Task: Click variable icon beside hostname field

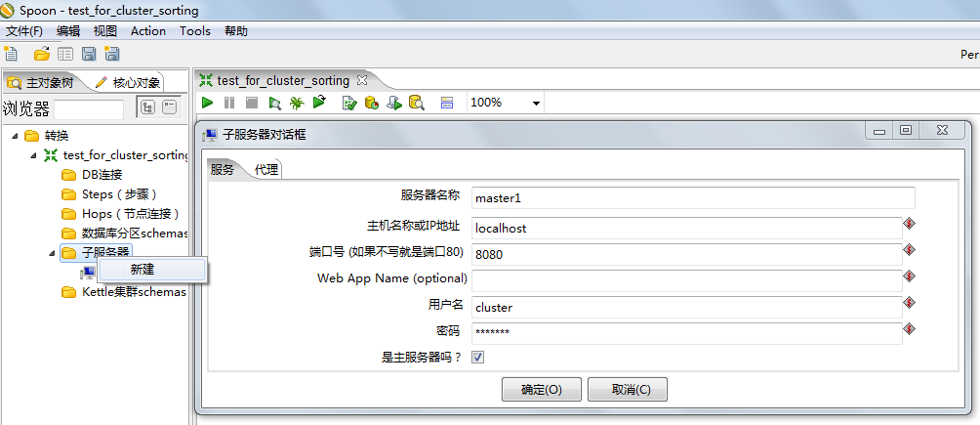Action: coord(910,224)
